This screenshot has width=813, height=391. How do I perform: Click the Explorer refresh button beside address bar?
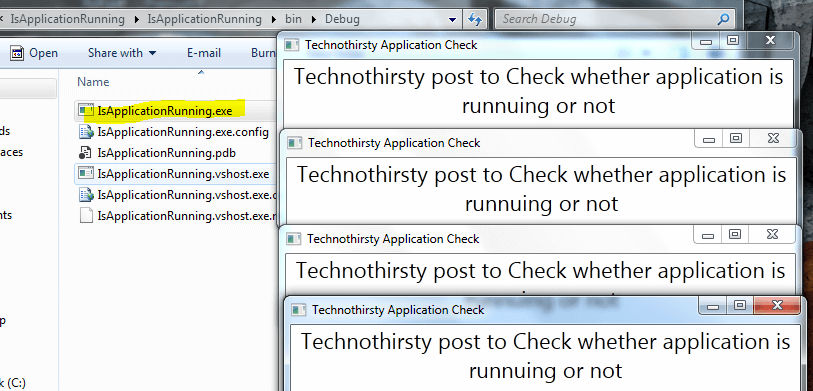click(475, 19)
